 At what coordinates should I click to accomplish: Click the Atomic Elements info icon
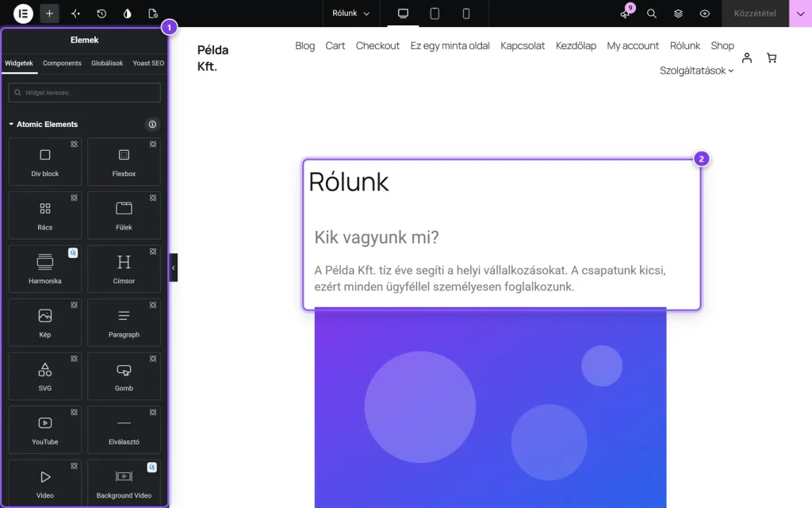(x=152, y=125)
